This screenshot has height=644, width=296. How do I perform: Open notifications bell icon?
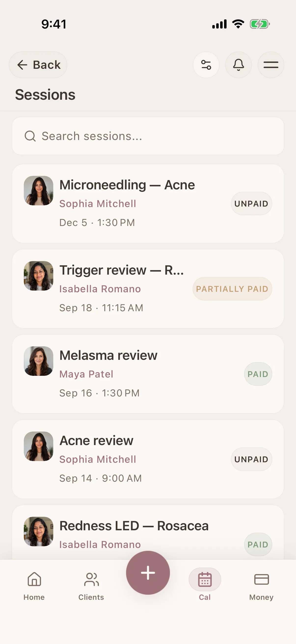pos(238,65)
